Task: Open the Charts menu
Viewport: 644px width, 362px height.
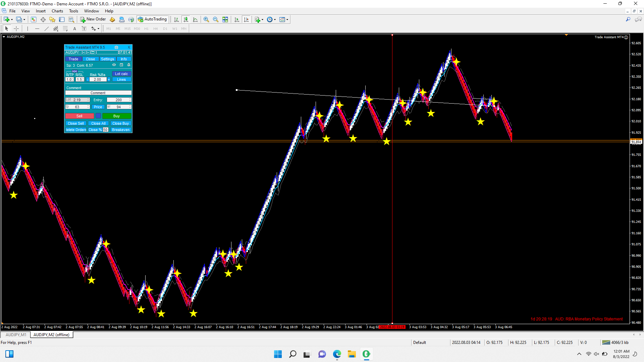Action: tap(57, 11)
